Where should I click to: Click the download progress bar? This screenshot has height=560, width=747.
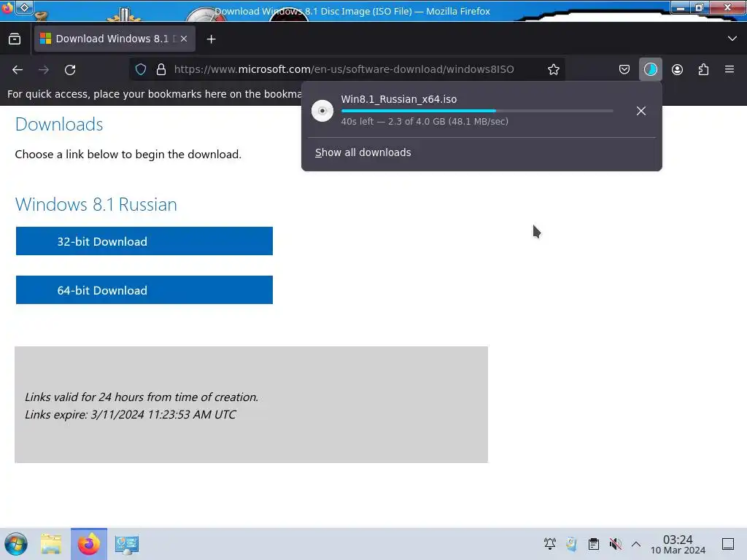point(477,111)
